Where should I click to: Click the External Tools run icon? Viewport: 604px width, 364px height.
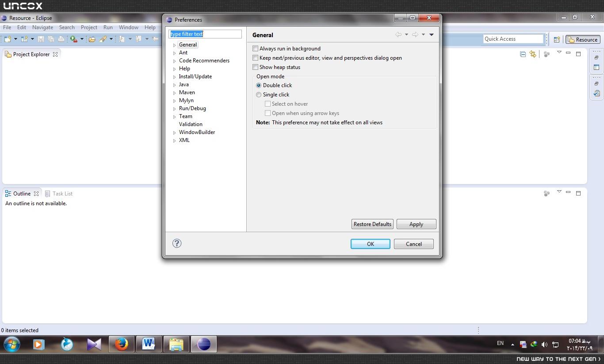point(74,39)
